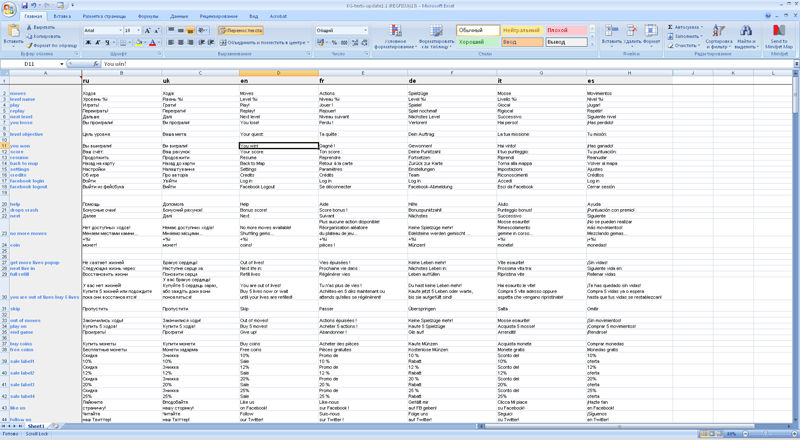Toggle Underline (Ч) formatting
800x440 pixels.
(x=107, y=43)
